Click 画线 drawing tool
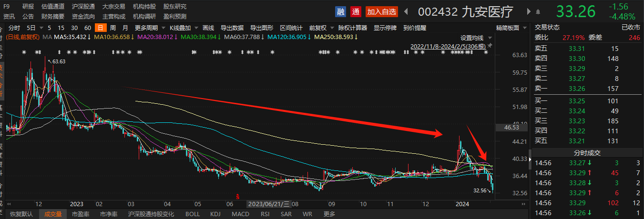The height and width of the screenshot is (219, 644). click(208, 28)
